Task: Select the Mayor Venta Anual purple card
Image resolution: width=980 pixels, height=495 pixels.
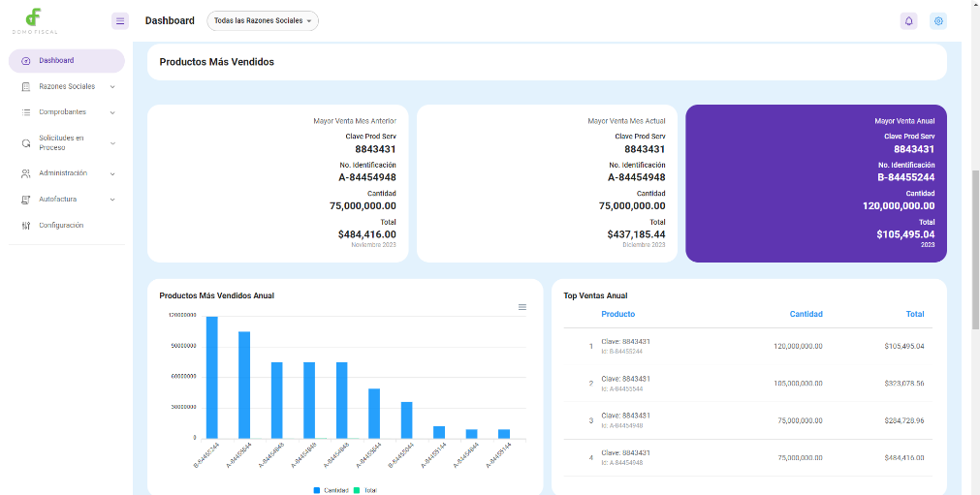Action: click(816, 183)
